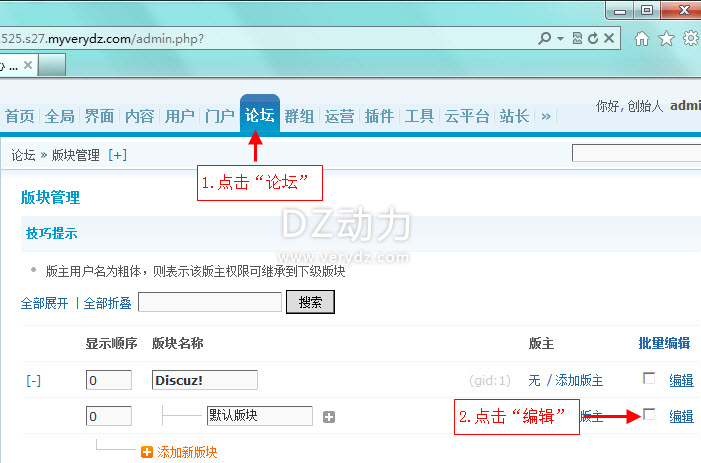This screenshot has height=463, width=701.
Task: Expand more admin menu items with »
Action: (545, 116)
